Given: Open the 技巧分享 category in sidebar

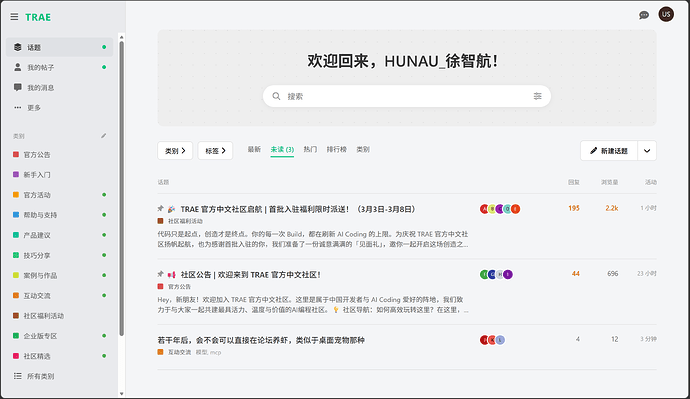Looking at the screenshot, I should pos(59,255).
